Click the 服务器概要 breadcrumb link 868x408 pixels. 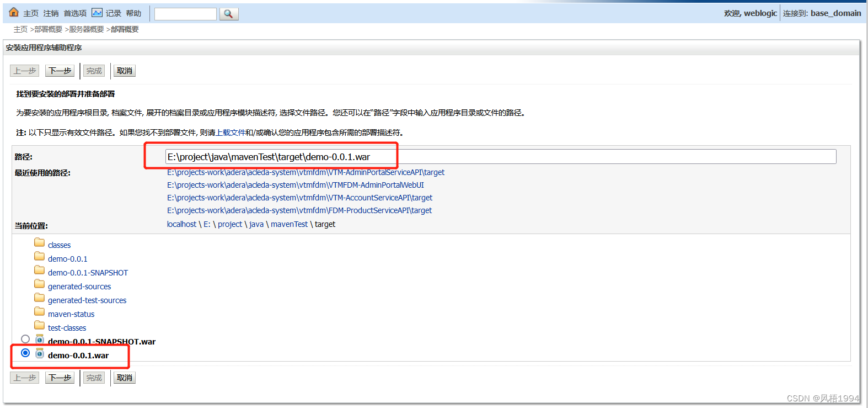click(x=87, y=29)
